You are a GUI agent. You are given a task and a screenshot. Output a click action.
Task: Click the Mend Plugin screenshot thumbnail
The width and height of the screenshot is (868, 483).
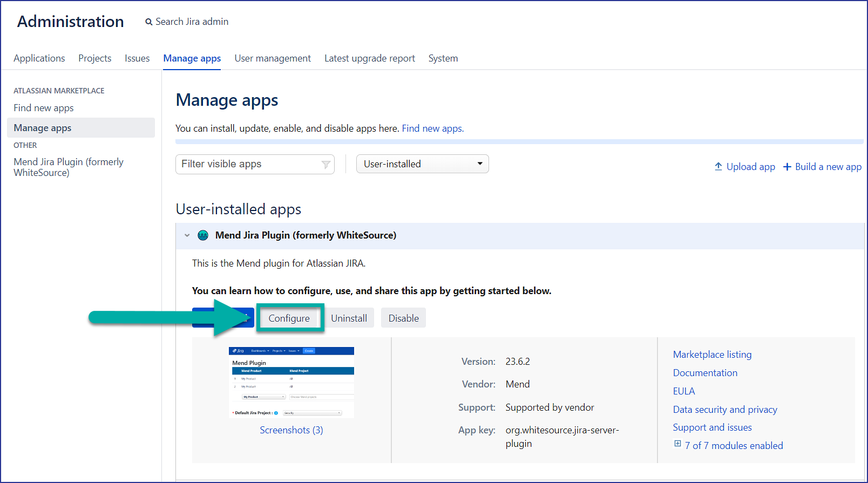pos(291,382)
